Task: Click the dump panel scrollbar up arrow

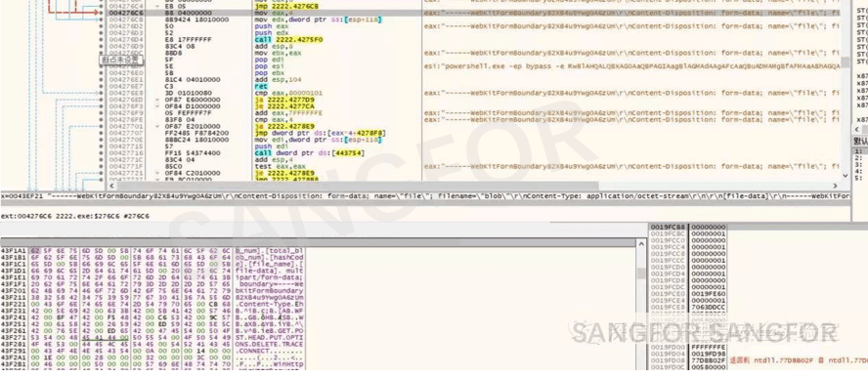Action: pyautogui.click(x=641, y=243)
